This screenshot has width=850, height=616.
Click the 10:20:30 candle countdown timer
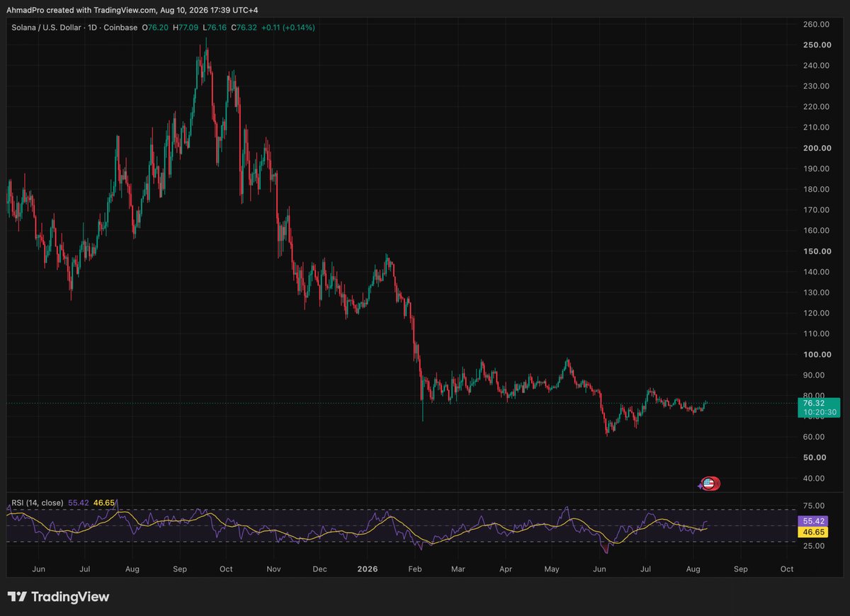(x=818, y=412)
